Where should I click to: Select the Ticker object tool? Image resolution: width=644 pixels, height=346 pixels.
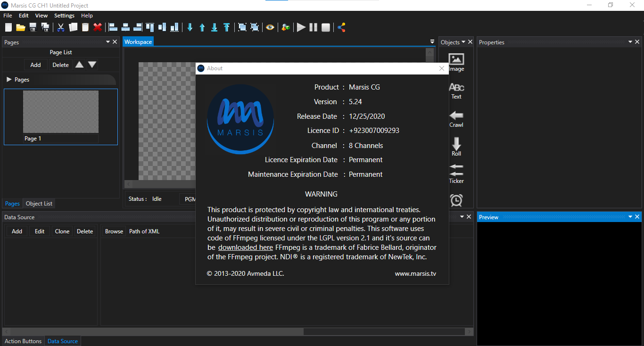tap(456, 174)
